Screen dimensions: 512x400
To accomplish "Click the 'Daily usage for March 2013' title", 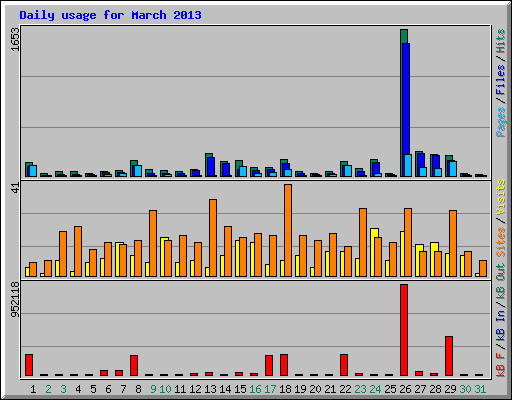I will pyautogui.click(x=110, y=15).
